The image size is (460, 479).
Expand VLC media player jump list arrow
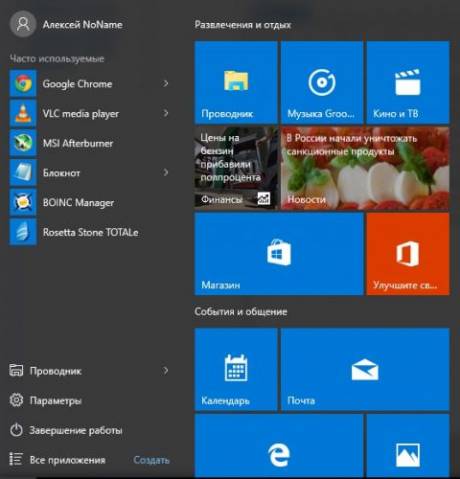pyautogui.click(x=166, y=113)
